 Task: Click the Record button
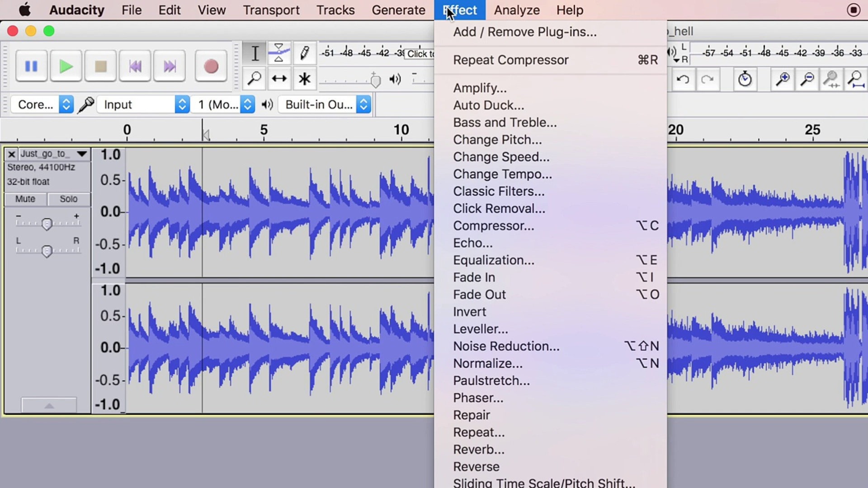click(212, 66)
